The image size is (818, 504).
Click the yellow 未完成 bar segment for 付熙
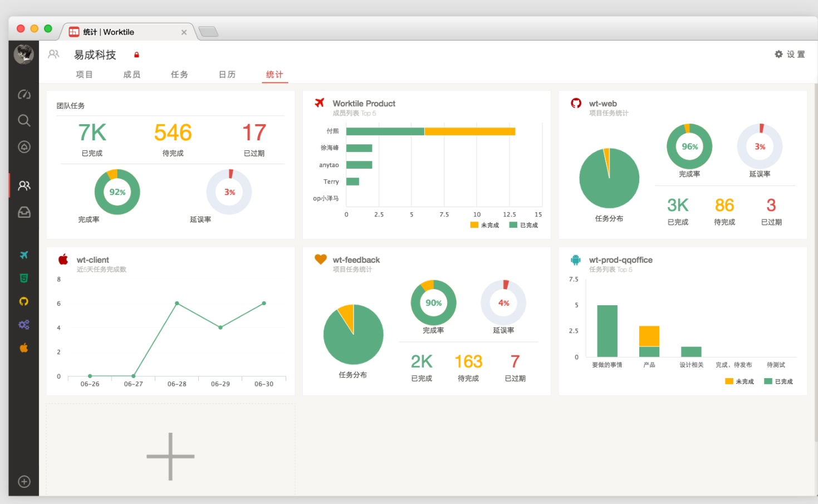click(x=470, y=131)
